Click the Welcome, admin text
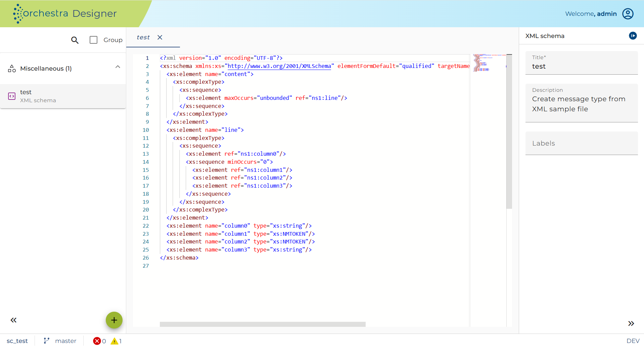644x347 pixels. tap(591, 14)
